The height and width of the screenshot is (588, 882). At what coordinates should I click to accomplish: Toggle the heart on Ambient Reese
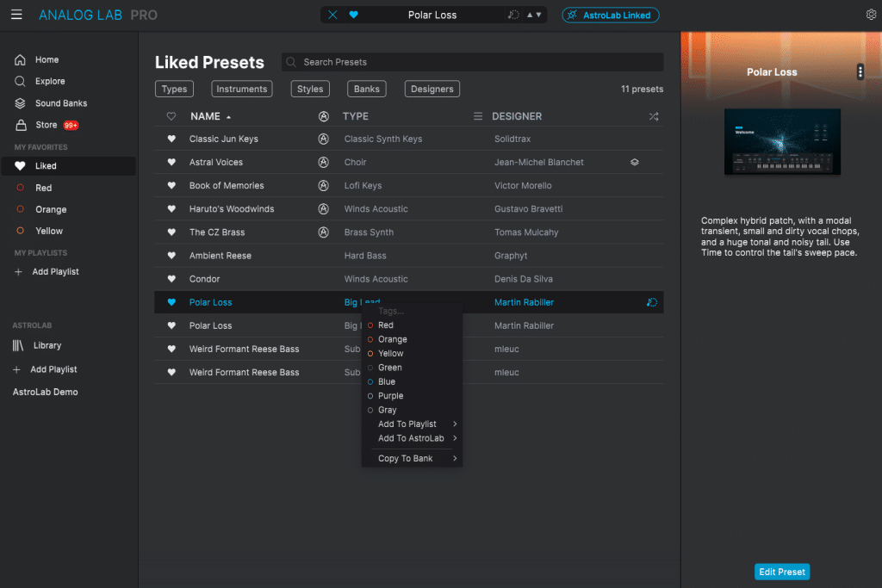point(171,256)
